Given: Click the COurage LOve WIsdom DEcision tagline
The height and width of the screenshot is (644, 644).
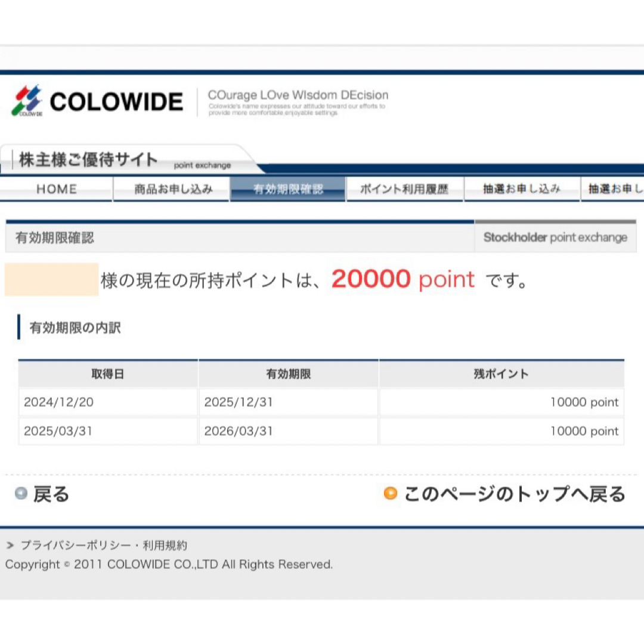Looking at the screenshot, I should tap(298, 95).
